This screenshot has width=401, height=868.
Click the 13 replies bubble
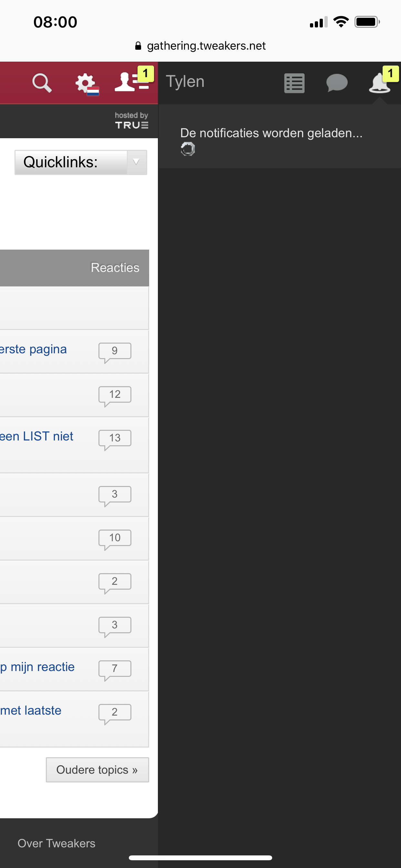(x=115, y=439)
